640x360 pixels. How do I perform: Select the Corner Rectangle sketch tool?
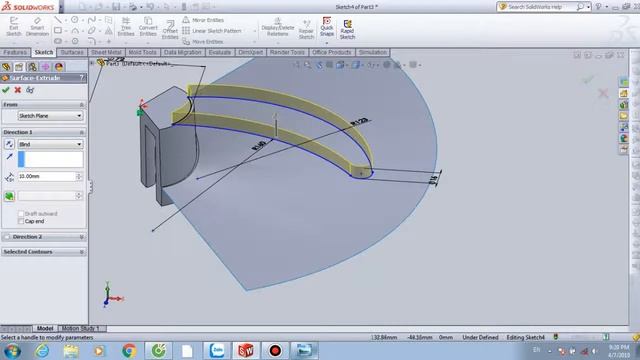click(58, 31)
